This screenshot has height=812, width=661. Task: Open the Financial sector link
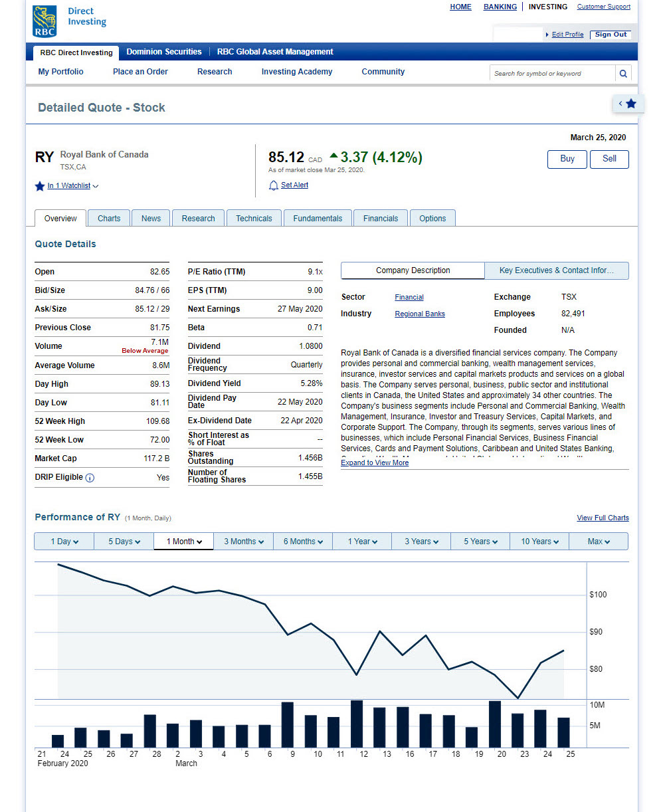coord(409,298)
